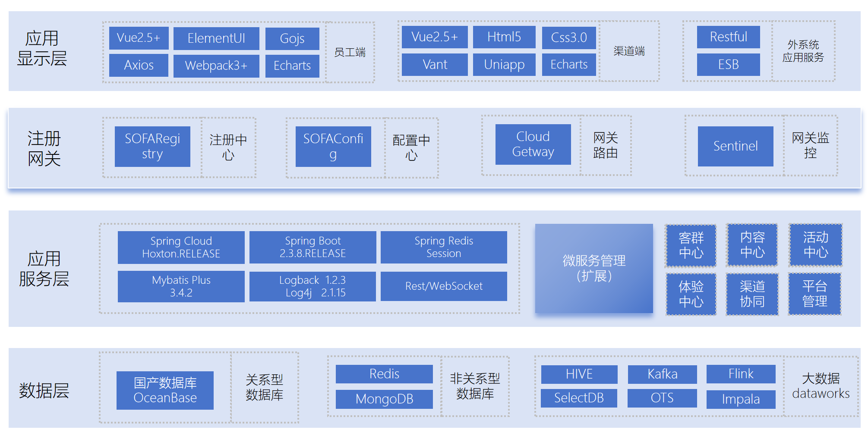Viewport: 868px width, 436px height.
Task: Select the 配置中心 label
Action: click(411, 147)
